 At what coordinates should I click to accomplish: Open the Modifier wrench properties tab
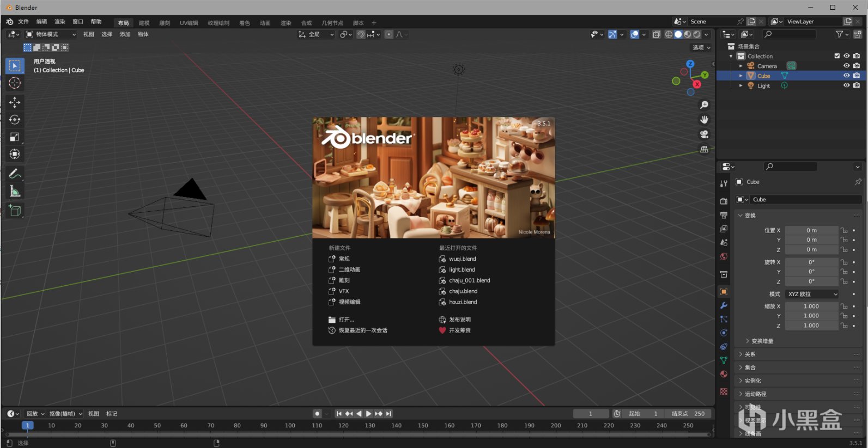724,305
